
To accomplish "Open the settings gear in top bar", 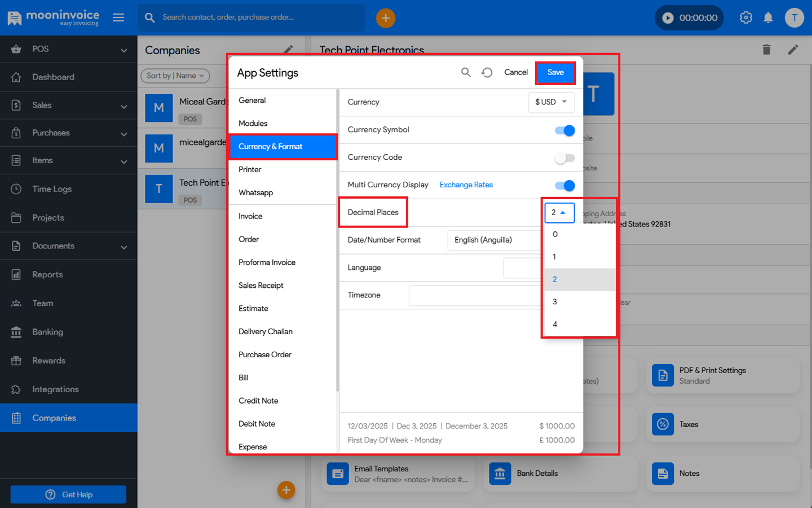I will click(745, 17).
